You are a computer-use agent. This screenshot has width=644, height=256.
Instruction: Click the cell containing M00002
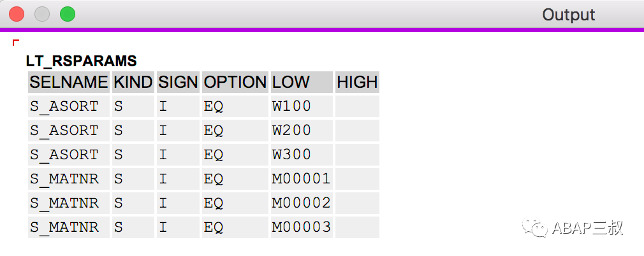point(302,203)
